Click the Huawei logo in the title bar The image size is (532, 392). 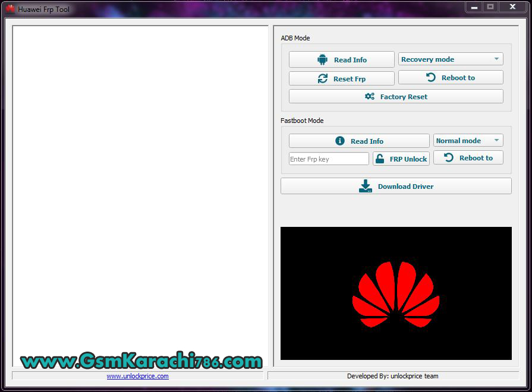pos(10,9)
